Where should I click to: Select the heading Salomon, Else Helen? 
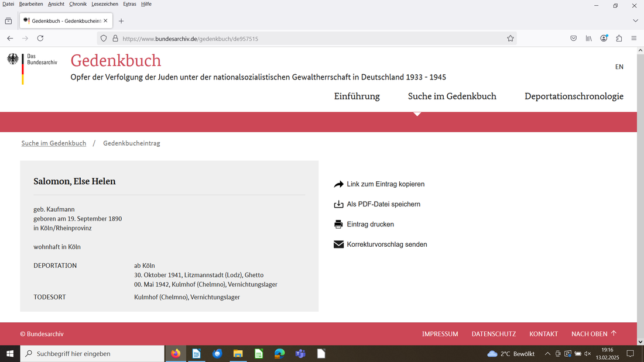pos(74,181)
